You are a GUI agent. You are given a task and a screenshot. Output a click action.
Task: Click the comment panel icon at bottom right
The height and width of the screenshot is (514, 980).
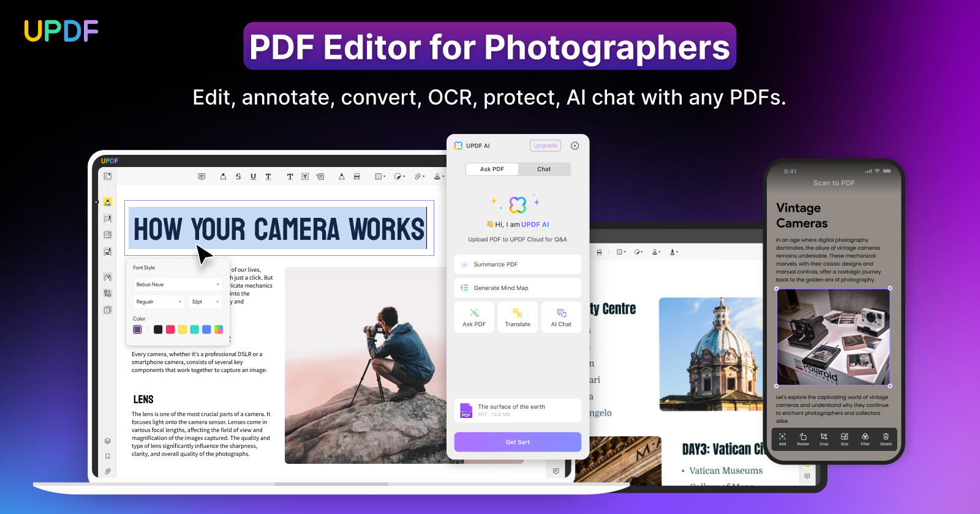coord(556,471)
